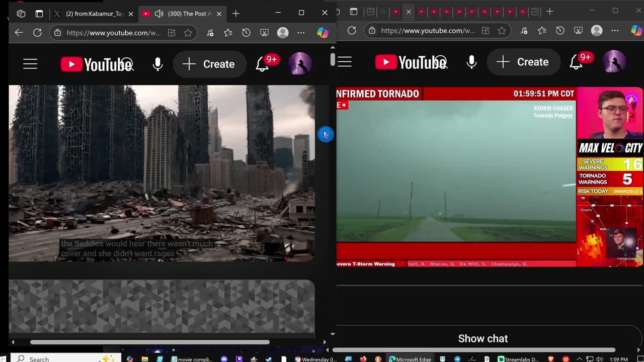Open installed apps icon in right address bar
Screen dimensions: 644x362
(x=486, y=31)
